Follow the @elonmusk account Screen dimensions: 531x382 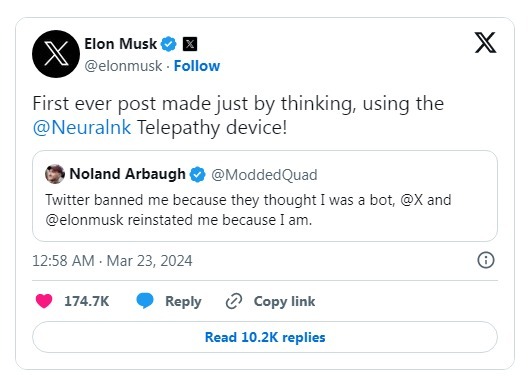click(x=197, y=66)
